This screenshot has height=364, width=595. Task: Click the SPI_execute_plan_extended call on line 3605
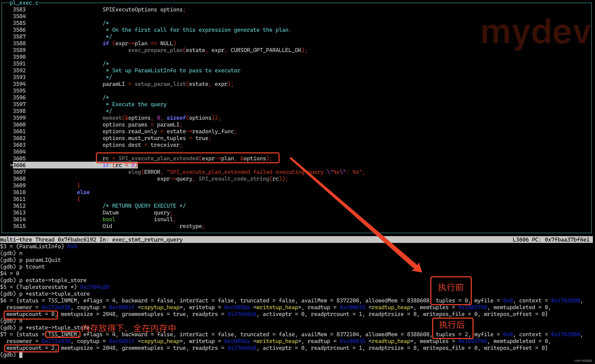point(187,158)
